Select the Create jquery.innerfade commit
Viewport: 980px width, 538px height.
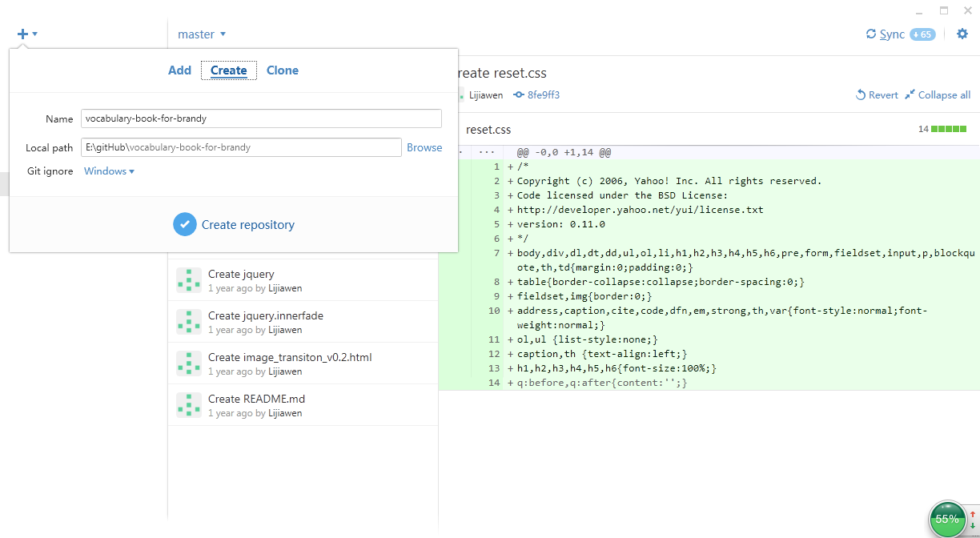(303, 322)
